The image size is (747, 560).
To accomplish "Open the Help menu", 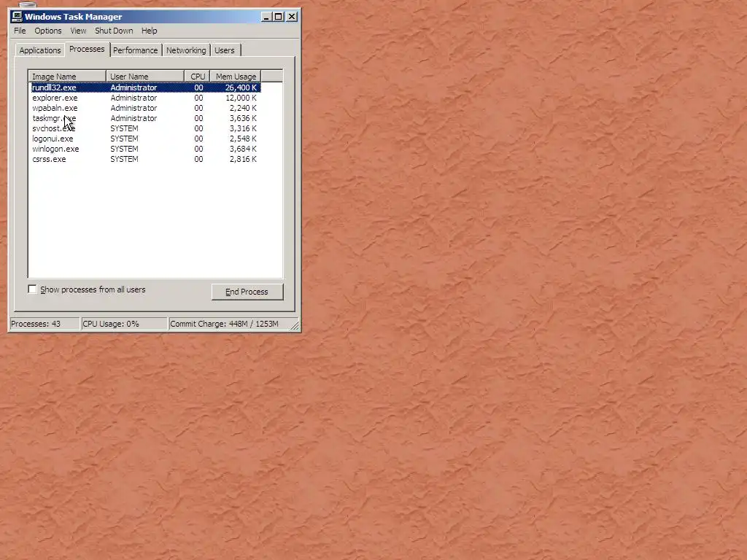I will [149, 31].
